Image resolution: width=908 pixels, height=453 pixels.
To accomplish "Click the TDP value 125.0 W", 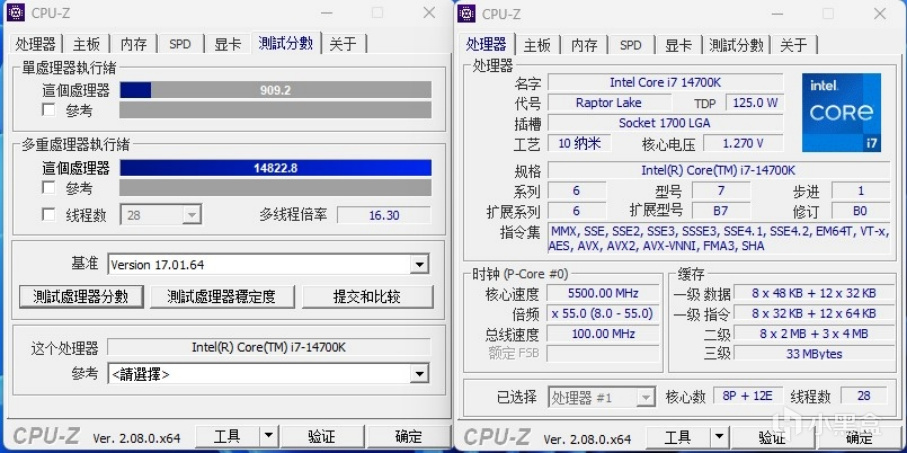I will (x=755, y=103).
